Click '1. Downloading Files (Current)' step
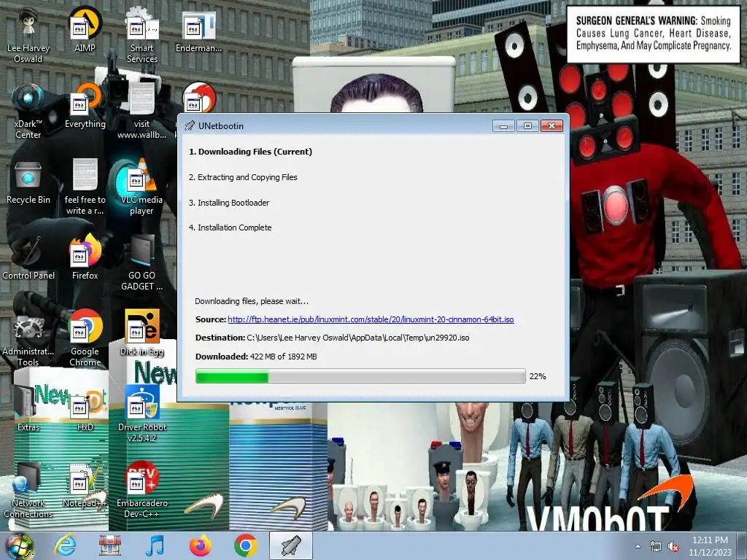Viewport: 747px width, 560px height. (x=251, y=152)
